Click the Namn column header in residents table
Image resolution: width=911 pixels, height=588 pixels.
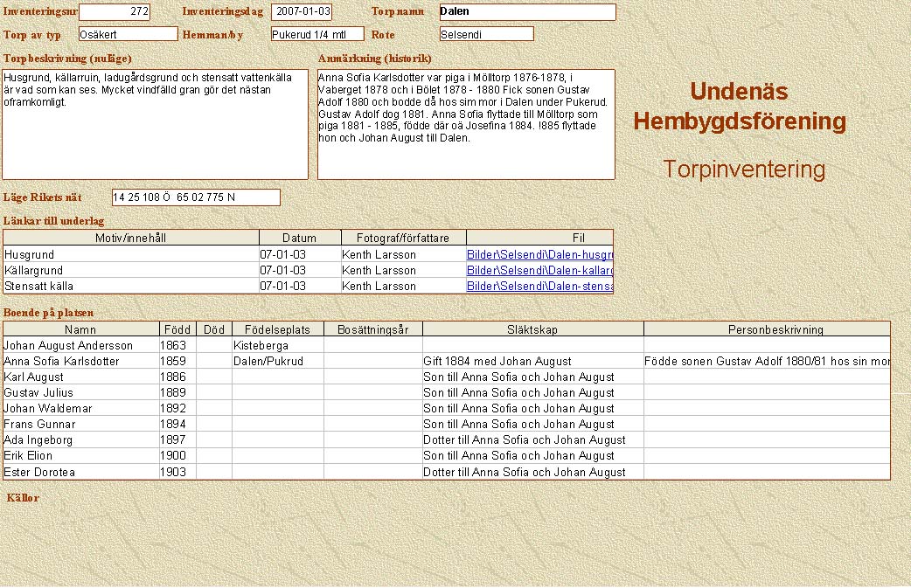click(80, 329)
